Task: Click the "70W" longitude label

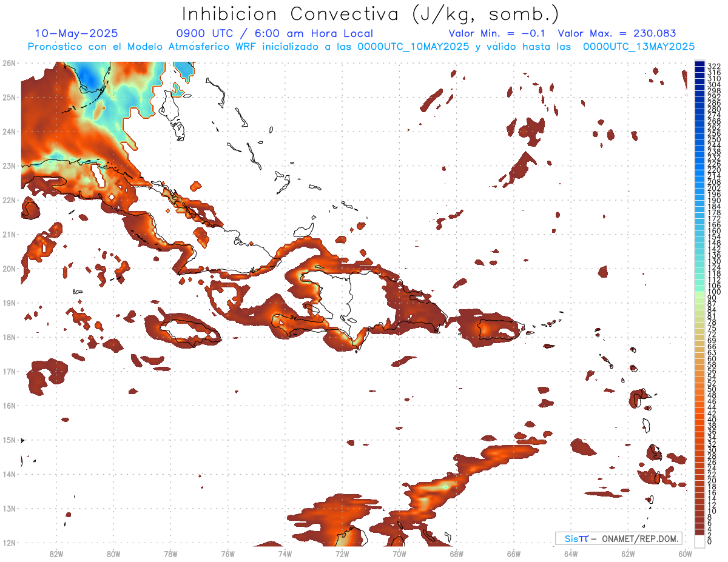Action: 399,554
